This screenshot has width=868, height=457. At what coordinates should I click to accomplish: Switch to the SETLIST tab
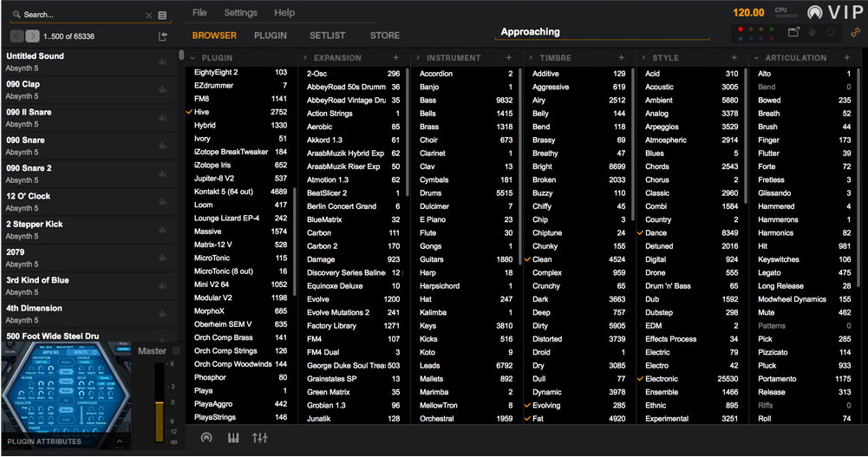[327, 36]
